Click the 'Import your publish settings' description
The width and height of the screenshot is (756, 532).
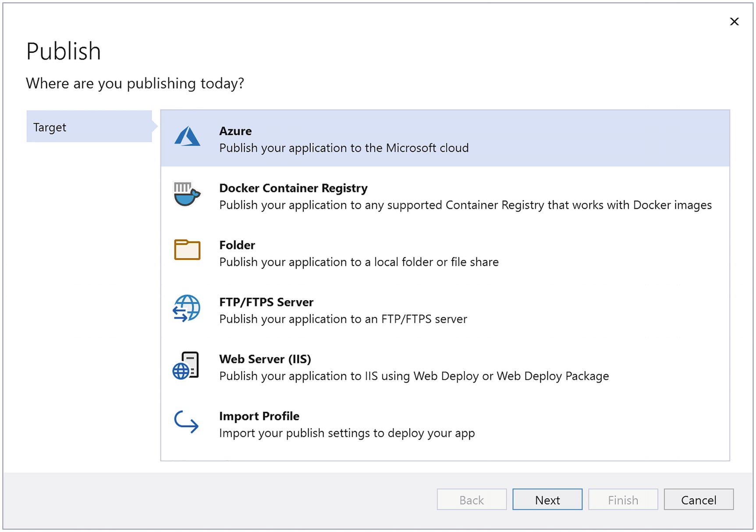click(x=347, y=433)
